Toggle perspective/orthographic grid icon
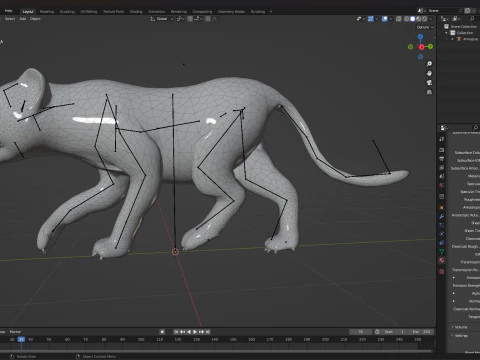 (429, 92)
